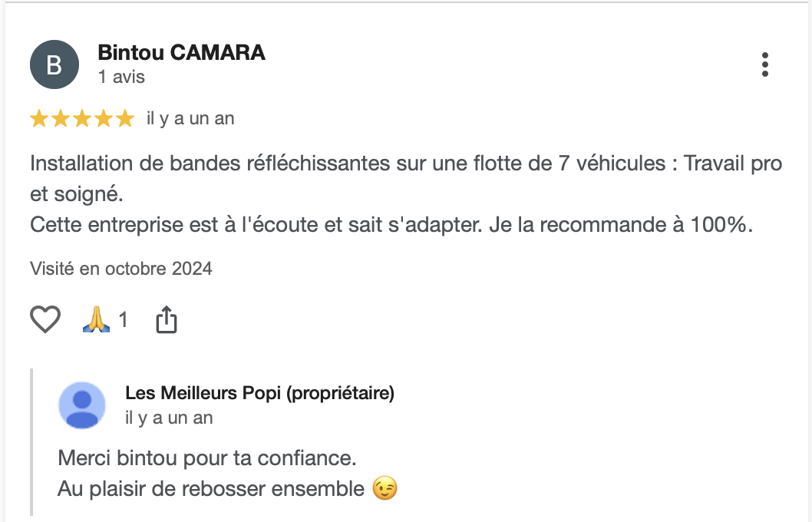812x522 pixels.
Task: Click the praying hands reaction emoji
Action: 97,319
